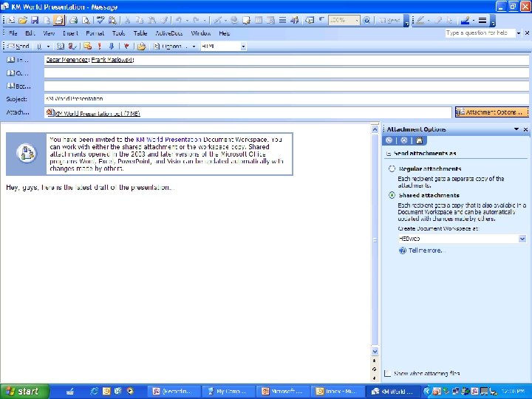
Task: Print the message with the printer icon
Action: click(73, 21)
